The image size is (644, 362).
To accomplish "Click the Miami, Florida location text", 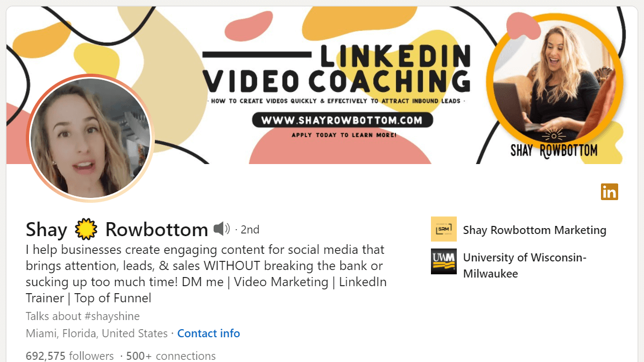I will (97, 333).
